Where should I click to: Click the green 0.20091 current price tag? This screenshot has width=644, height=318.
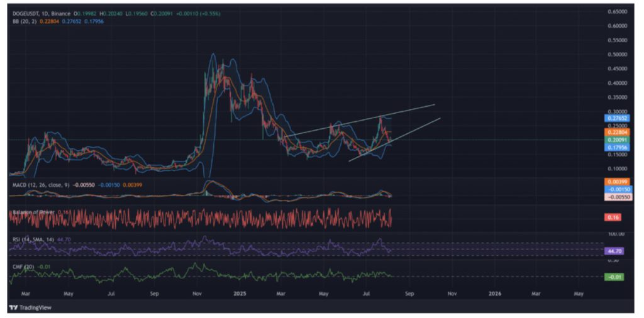coord(614,140)
